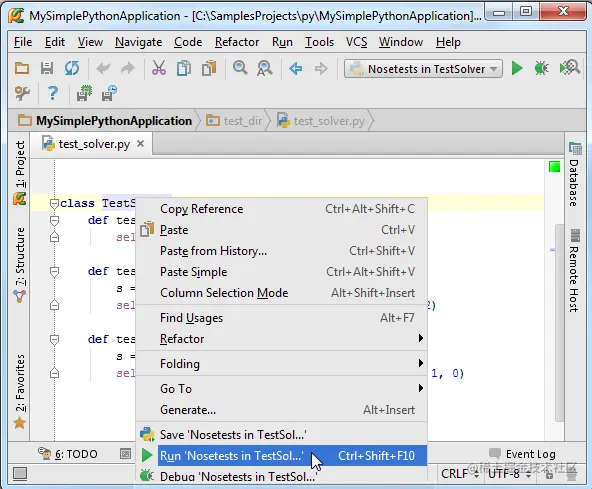
Task: Open Find with the magnifier icon
Action: 240,68
